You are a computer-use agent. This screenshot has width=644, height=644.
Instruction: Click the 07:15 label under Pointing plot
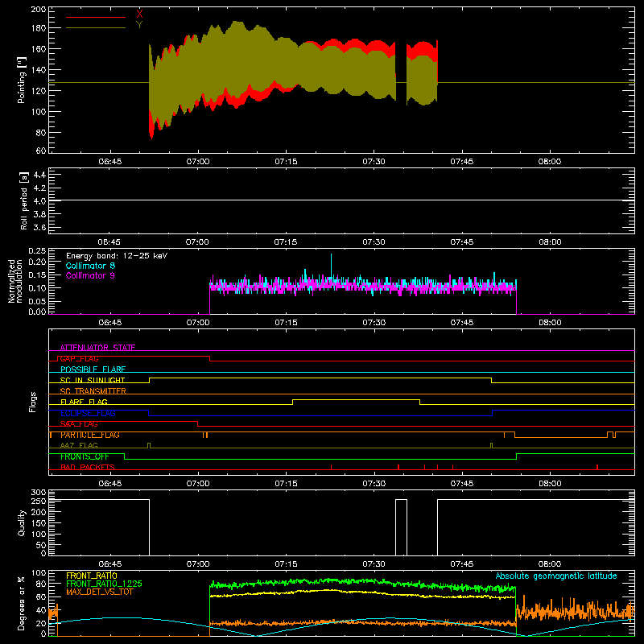(286, 162)
